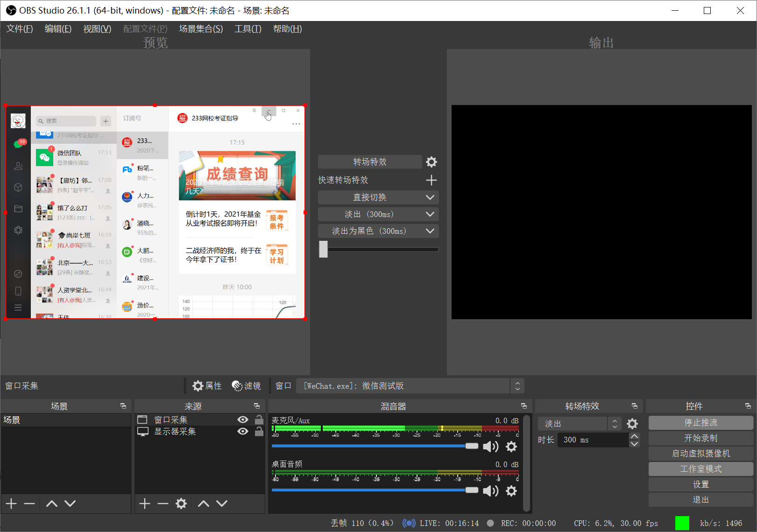Image resolution: width=757 pixels, height=532 pixels.
Task: Undock the 场景 panel
Action: [123, 406]
